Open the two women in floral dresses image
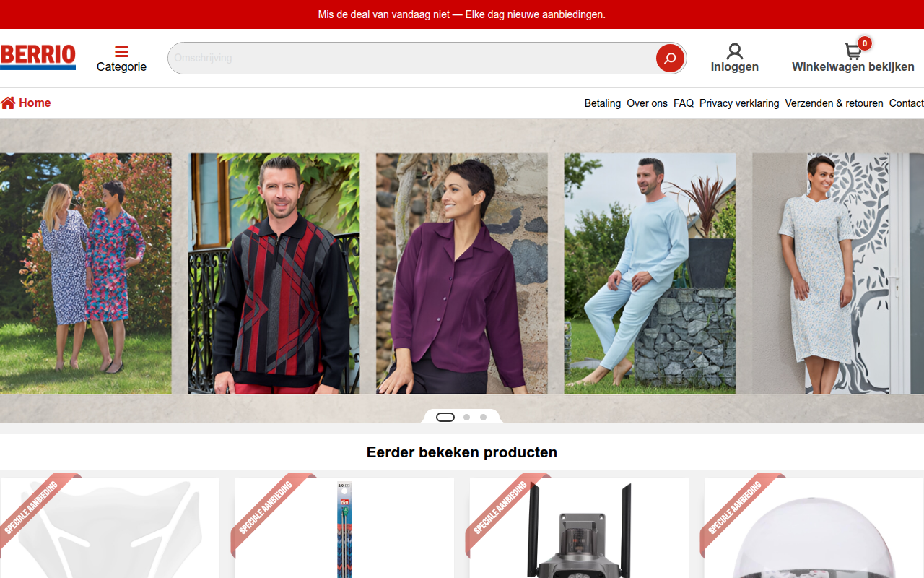The height and width of the screenshot is (578, 924). 86,274
